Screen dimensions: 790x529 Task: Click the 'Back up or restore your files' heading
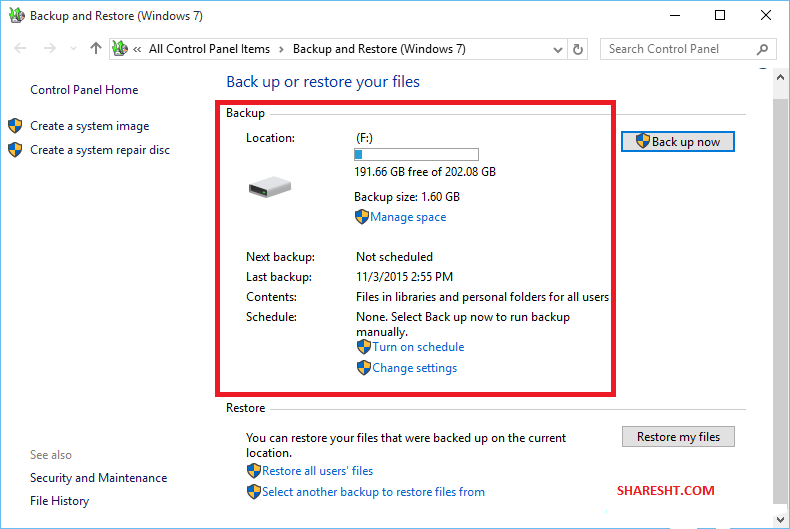(323, 82)
